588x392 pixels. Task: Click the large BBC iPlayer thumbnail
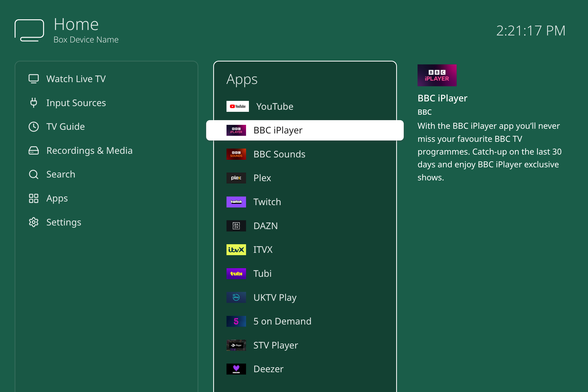click(x=437, y=75)
